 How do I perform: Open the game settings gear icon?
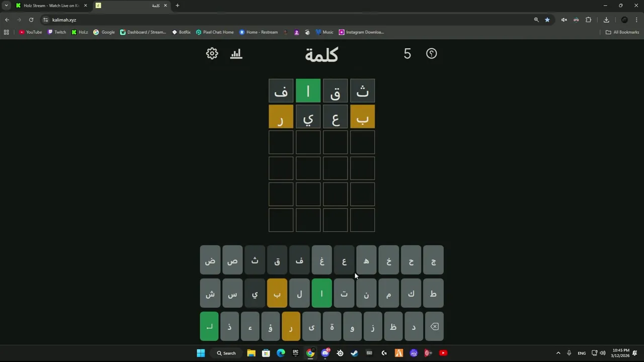tap(212, 53)
